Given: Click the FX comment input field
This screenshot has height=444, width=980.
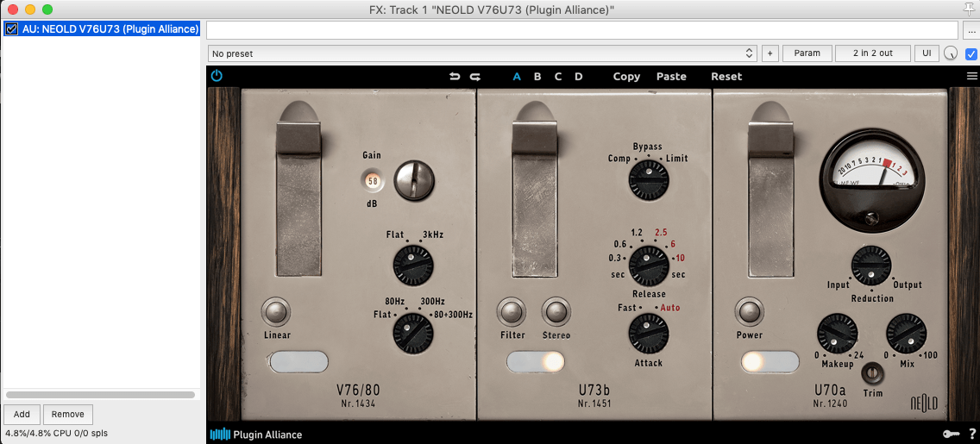Looking at the screenshot, I should (x=581, y=30).
